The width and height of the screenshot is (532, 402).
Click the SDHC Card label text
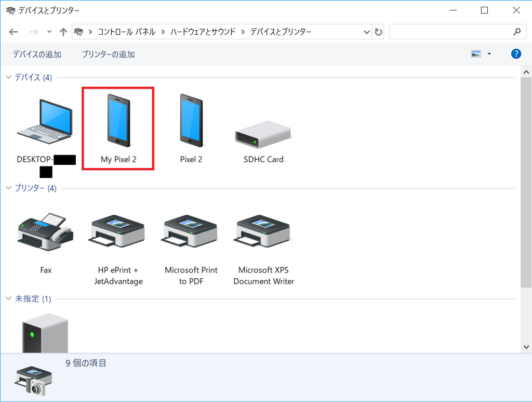263,159
